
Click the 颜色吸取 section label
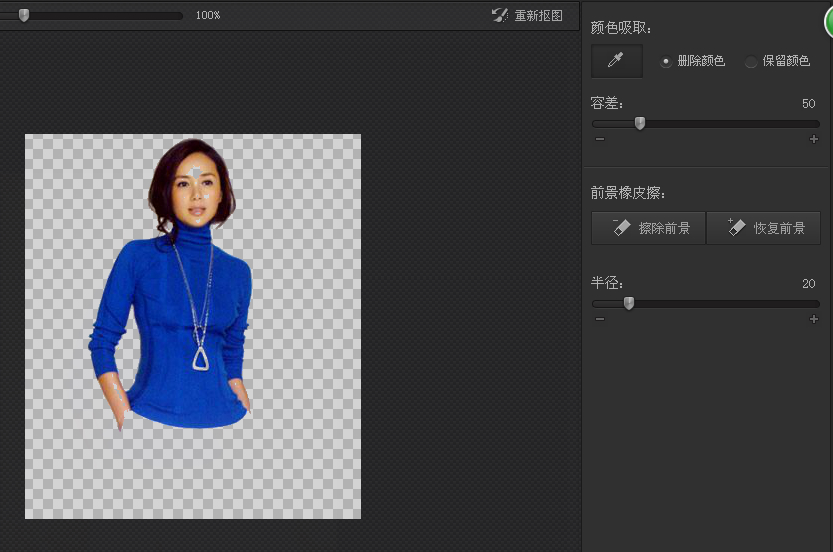(620, 28)
